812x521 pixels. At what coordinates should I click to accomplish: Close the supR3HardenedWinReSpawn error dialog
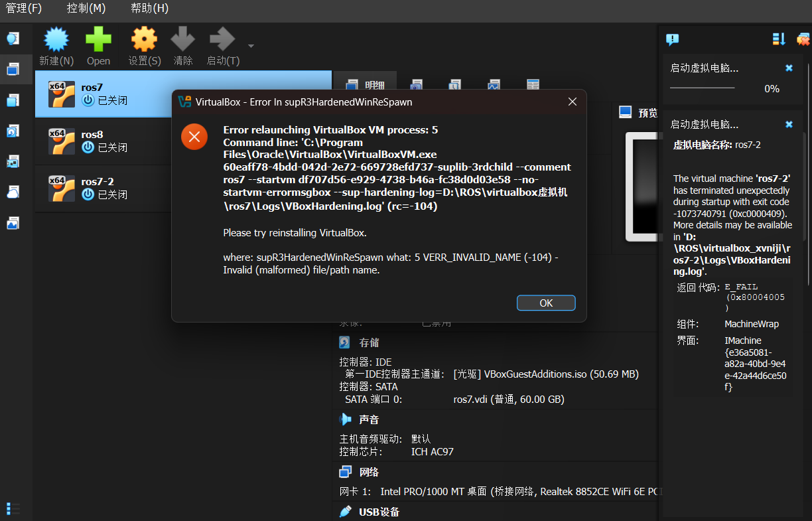[x=572, y=102]
